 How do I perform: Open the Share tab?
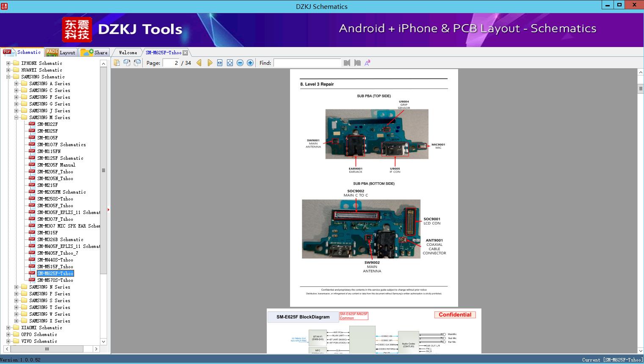[94, 52]
